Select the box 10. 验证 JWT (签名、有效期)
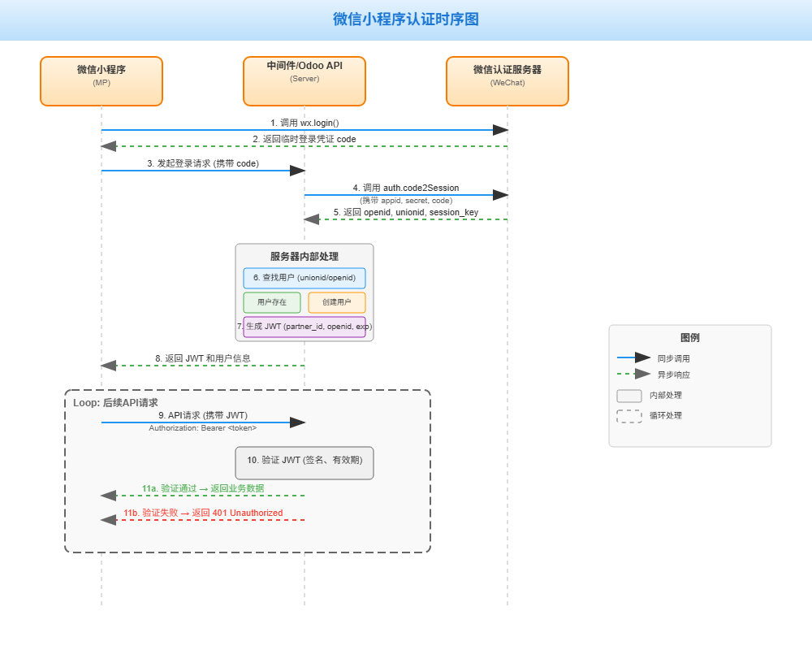 pyautogui.click(x=304, y=463)
